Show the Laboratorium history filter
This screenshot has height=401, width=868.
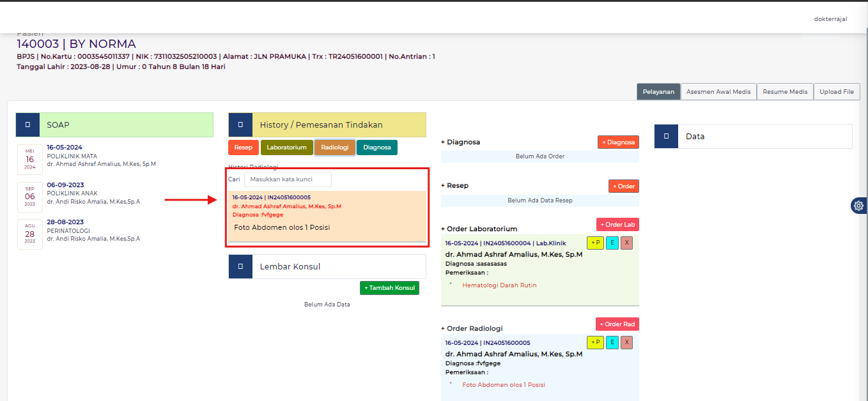286,148
